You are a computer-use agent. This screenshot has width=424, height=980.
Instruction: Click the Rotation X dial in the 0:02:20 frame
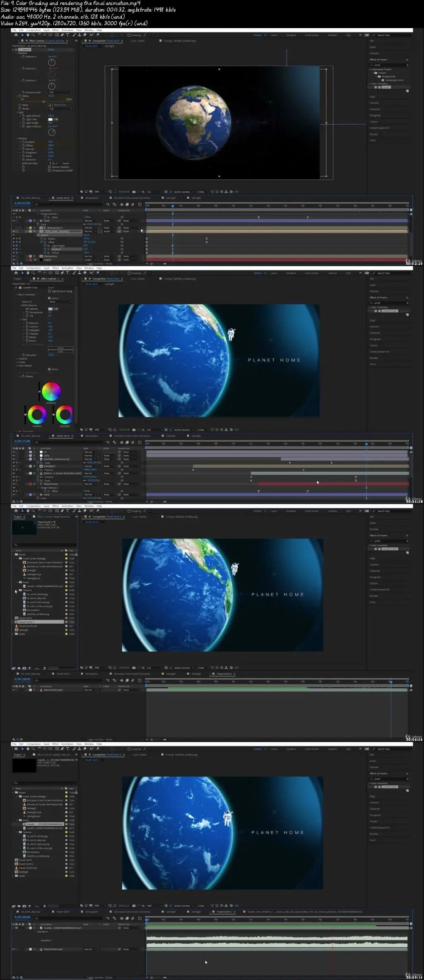(x=52, y=62)
